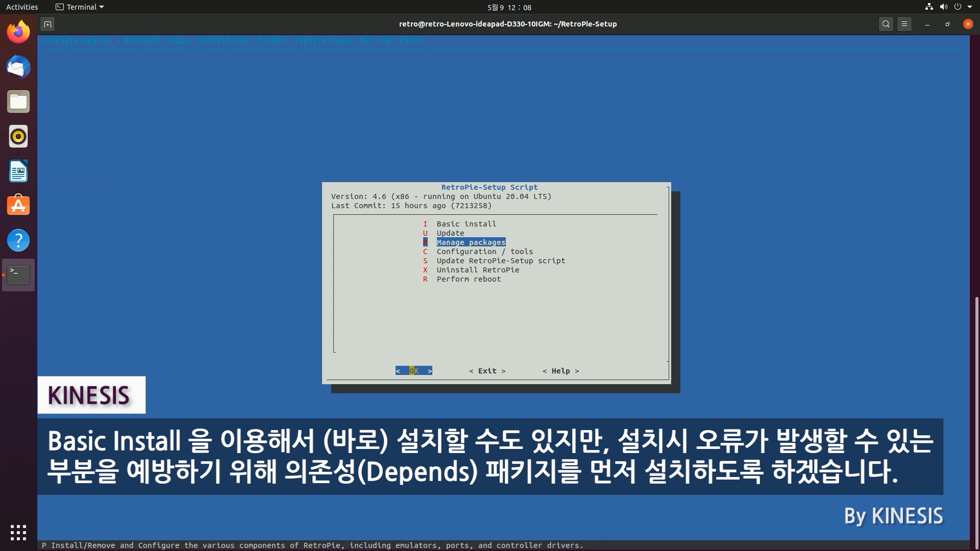Launch LibreOffice Writer from dock

(18, 171)
